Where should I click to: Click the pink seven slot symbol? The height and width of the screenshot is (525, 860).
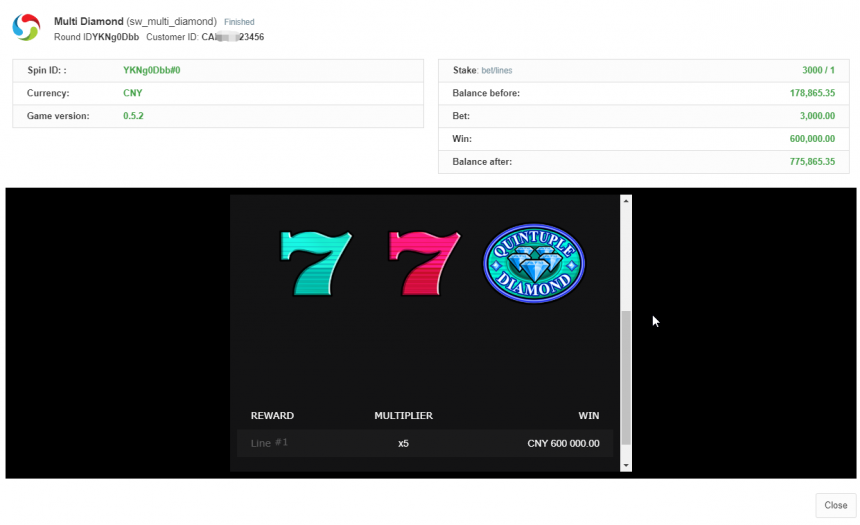(424, 264)
